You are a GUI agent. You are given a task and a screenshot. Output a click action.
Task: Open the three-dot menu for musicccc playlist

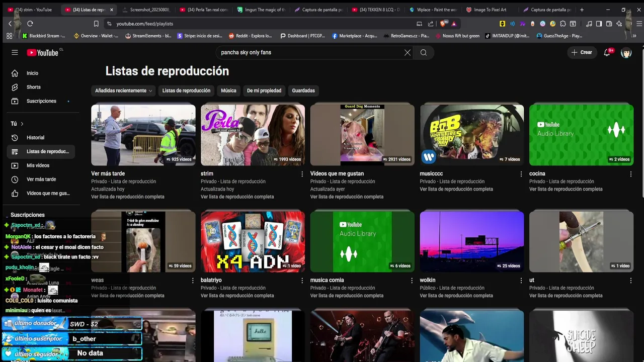point(521,174)
